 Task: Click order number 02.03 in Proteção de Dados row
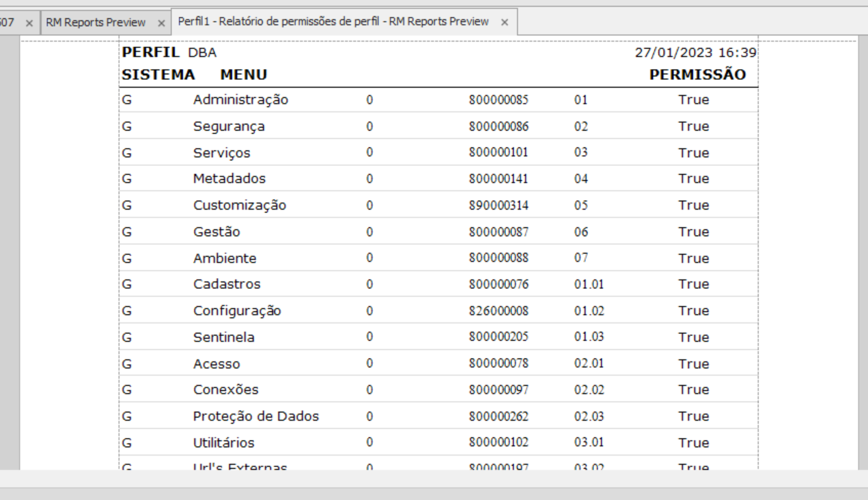(589, 417)
